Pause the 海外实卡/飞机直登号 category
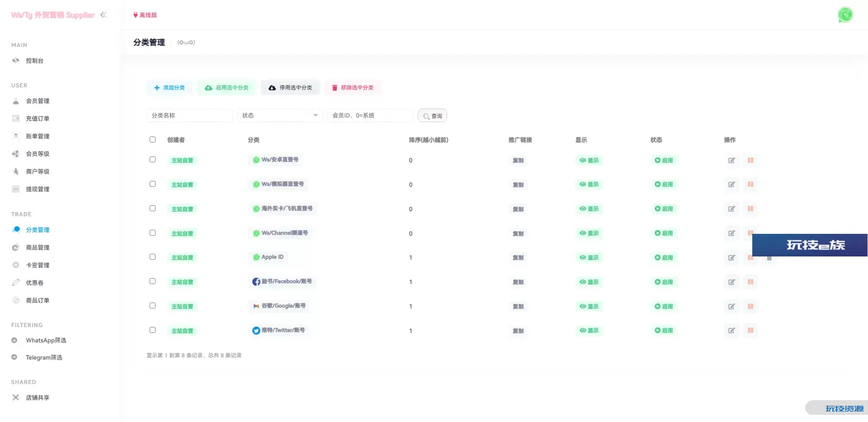Screen dimensions: 868x422 pyautogui.click(x=750, y=209)
